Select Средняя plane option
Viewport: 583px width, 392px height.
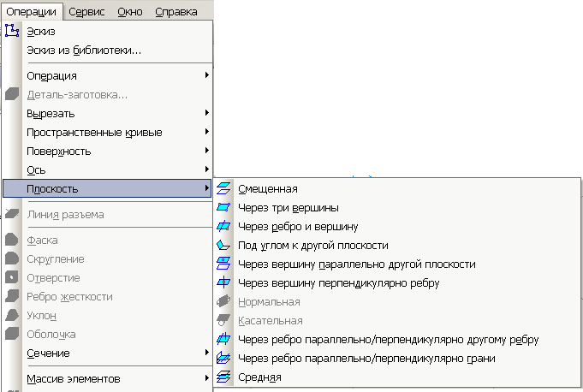[x=259, y=377]
